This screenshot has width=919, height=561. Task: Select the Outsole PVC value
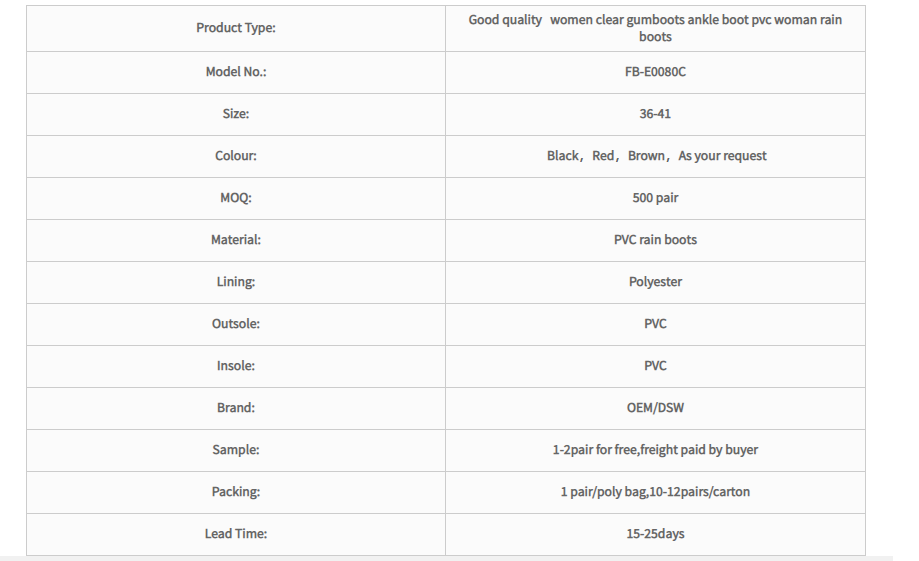coord(655,324)
